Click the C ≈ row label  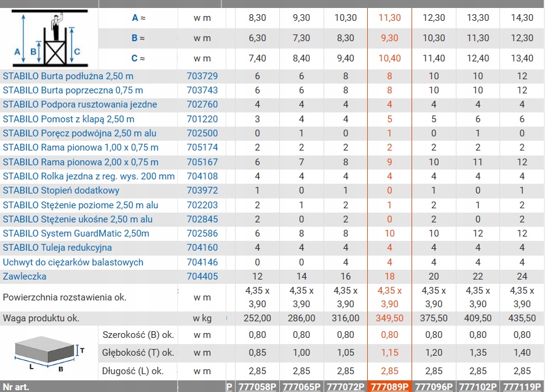click(x=138, y=58)
